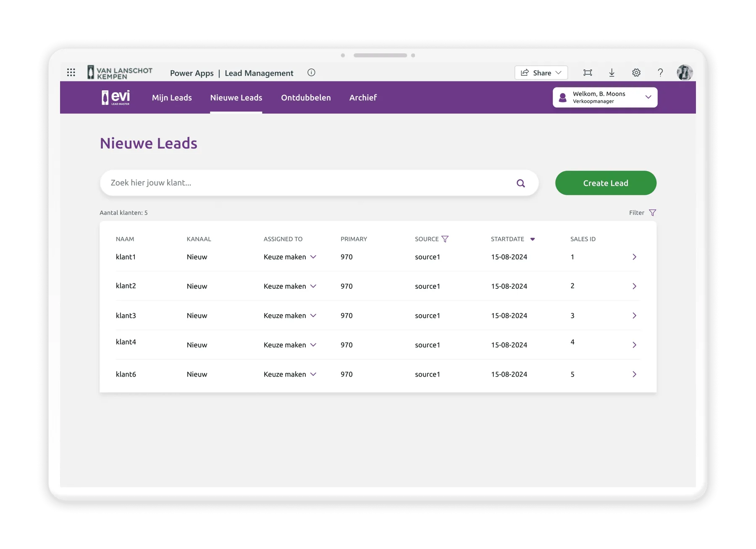Open the Ontdubbelen tab
The image size is (756, 549).
[x=306, y=97]
